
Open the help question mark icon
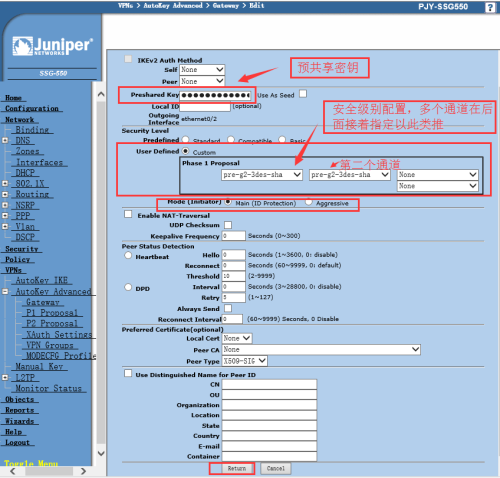tap(490, 7)
